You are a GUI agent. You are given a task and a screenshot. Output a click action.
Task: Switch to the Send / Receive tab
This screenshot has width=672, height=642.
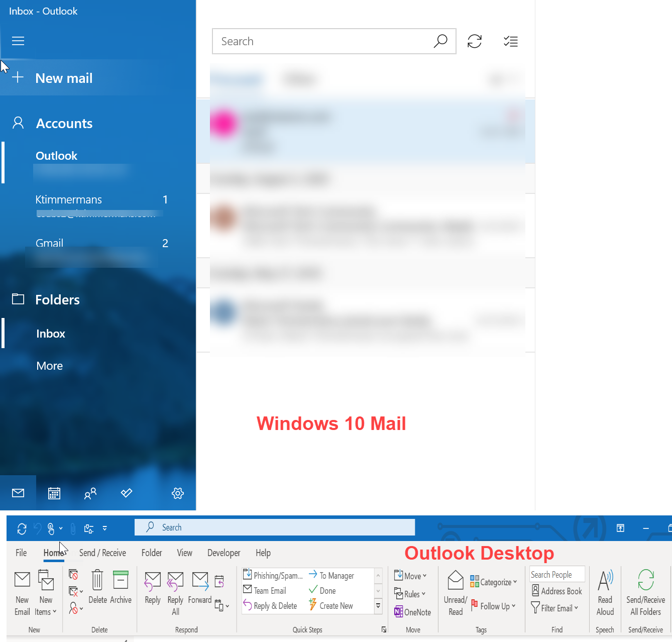[102, 553]
